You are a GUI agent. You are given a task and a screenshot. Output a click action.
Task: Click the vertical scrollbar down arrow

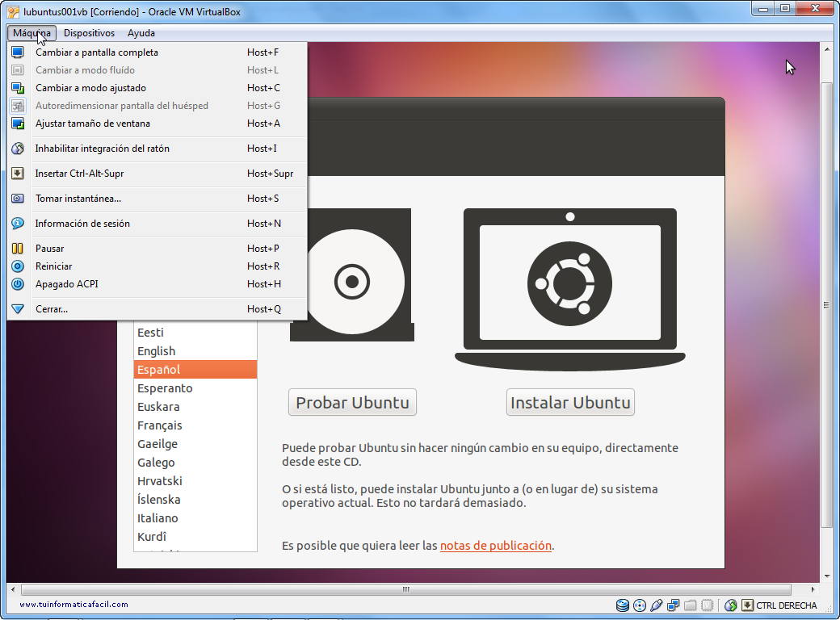(x=826, y=576)
